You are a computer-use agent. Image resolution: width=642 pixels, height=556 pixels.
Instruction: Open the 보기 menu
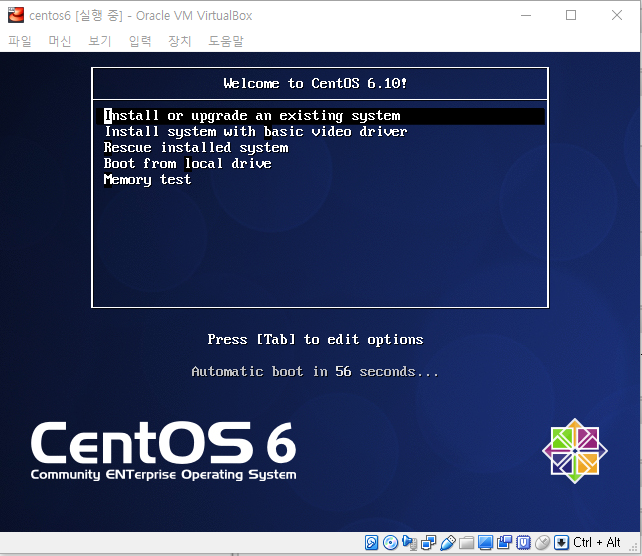tap(100, 41)
